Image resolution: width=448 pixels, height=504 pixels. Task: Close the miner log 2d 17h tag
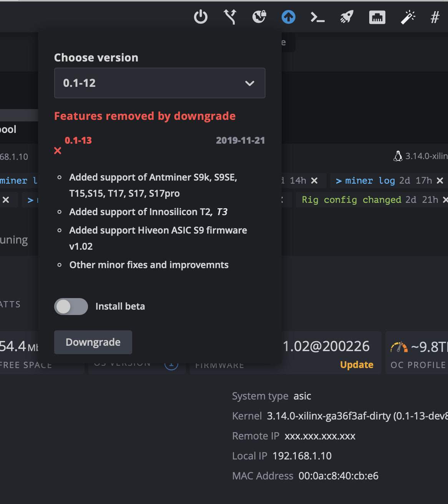click(x=440, y=181)
